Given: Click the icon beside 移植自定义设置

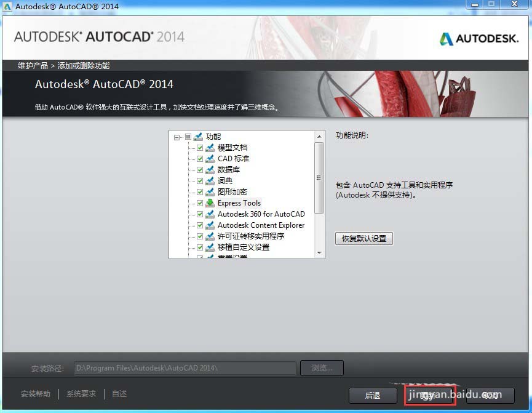Looking at the screenshot, I should point(210,247).
